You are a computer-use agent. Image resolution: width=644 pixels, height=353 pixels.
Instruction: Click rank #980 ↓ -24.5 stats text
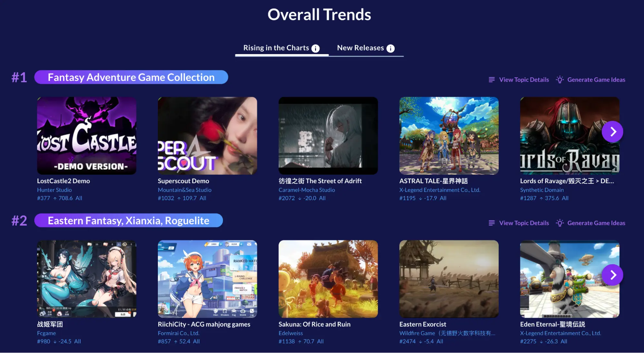pos(59,341)
